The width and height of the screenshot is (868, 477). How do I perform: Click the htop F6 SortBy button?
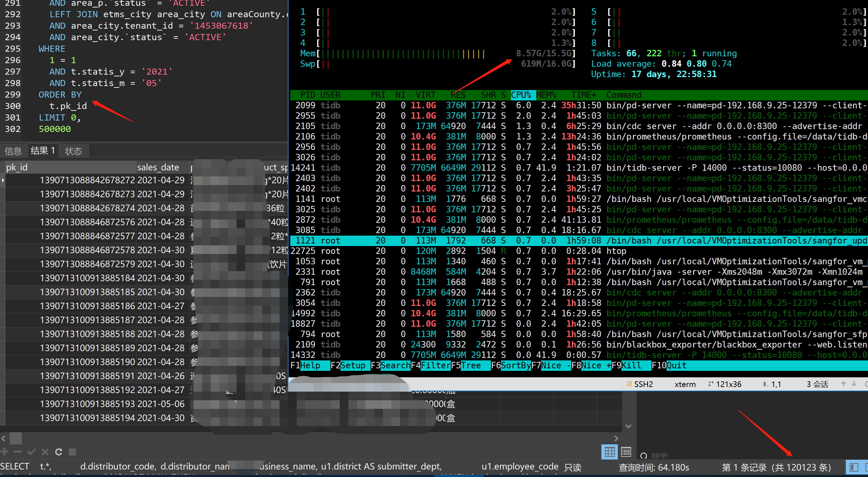coord(515,365)
